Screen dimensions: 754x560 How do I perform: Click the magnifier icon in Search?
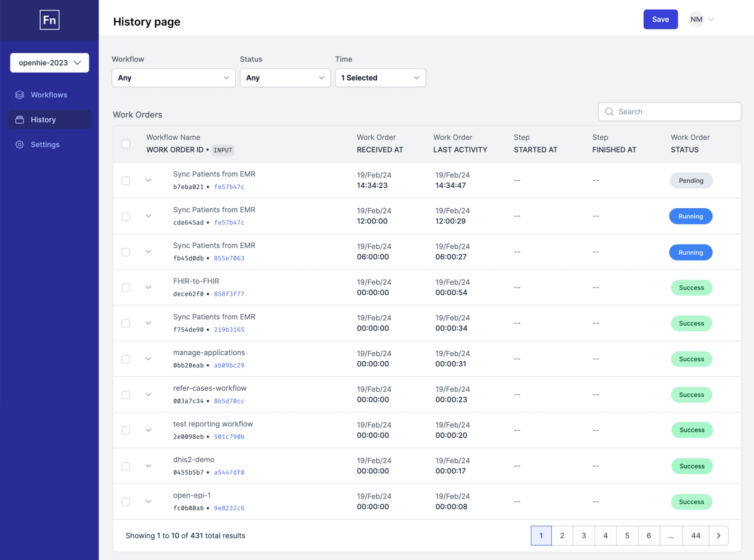coord(609,112)
